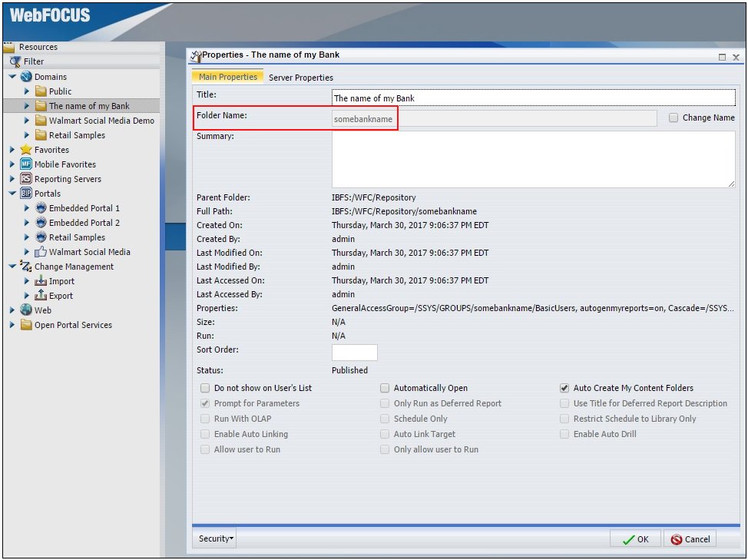Select Embedded Portal 2 tree item

tap(84, 222)
